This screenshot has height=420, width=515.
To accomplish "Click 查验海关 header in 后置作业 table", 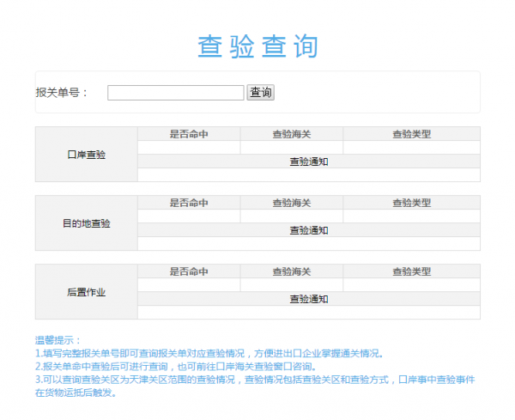I will 292,271.
